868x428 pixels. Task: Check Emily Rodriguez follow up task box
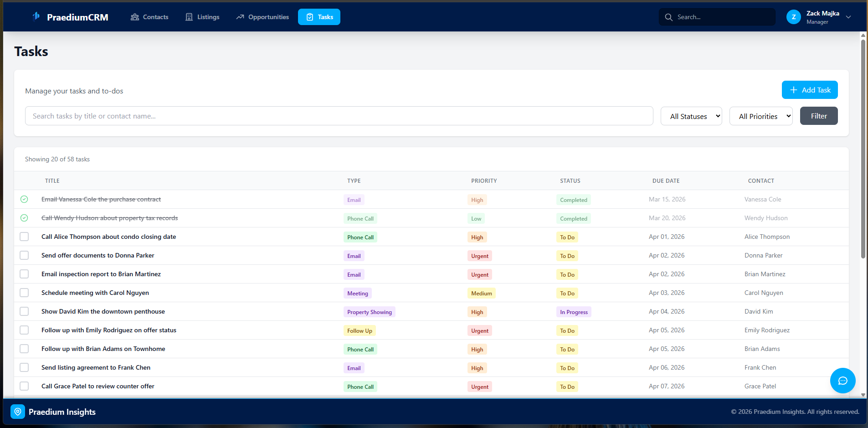[24, 330]
